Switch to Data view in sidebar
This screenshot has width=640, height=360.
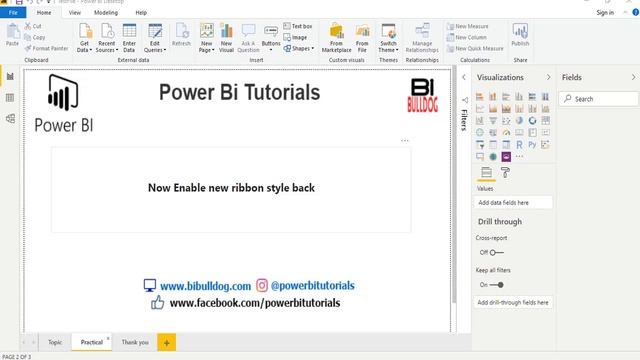10,98
